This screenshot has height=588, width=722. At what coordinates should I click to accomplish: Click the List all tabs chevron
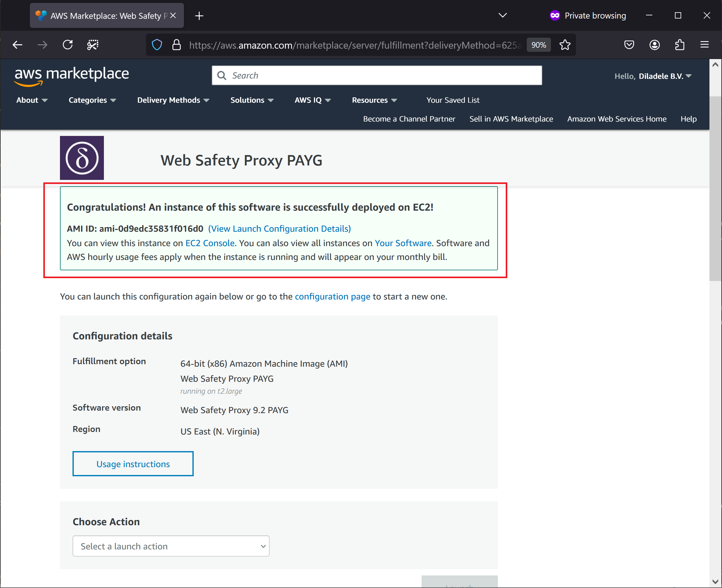coord(503,15)
